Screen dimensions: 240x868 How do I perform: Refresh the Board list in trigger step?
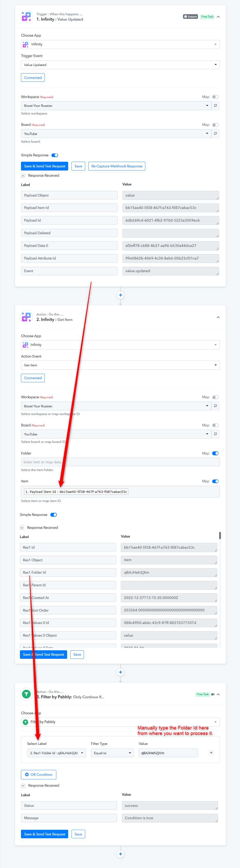215,134
